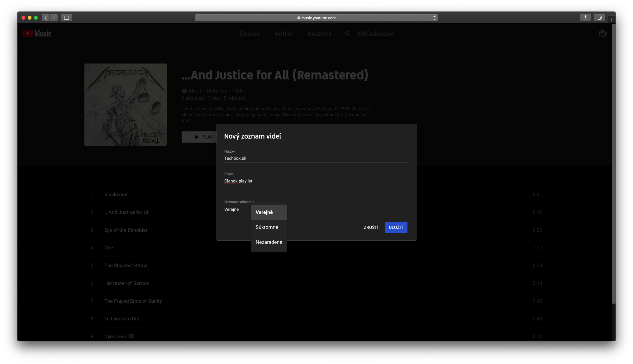
Task: Open the Domov tab
Action: (x=250, y=34)
